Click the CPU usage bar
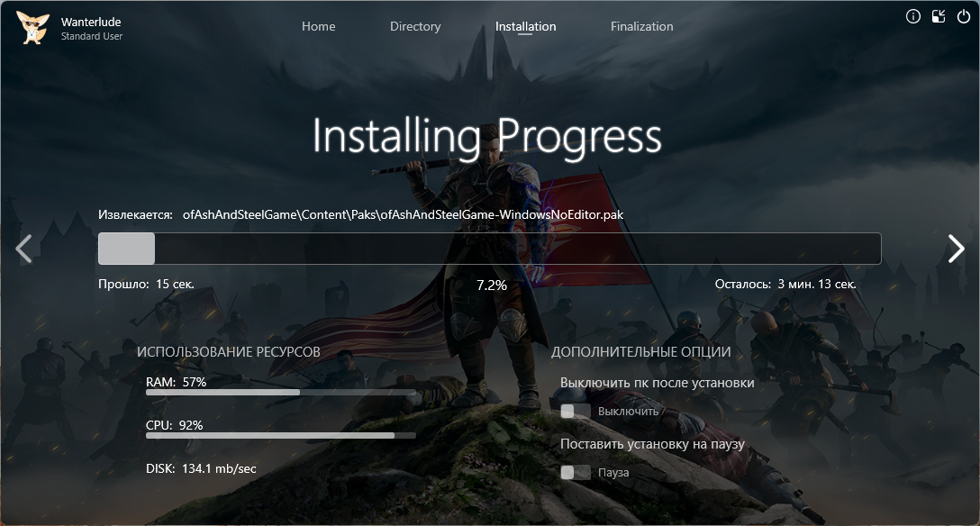The height and width of the screenshot is (526, 980). pos(280,435)
